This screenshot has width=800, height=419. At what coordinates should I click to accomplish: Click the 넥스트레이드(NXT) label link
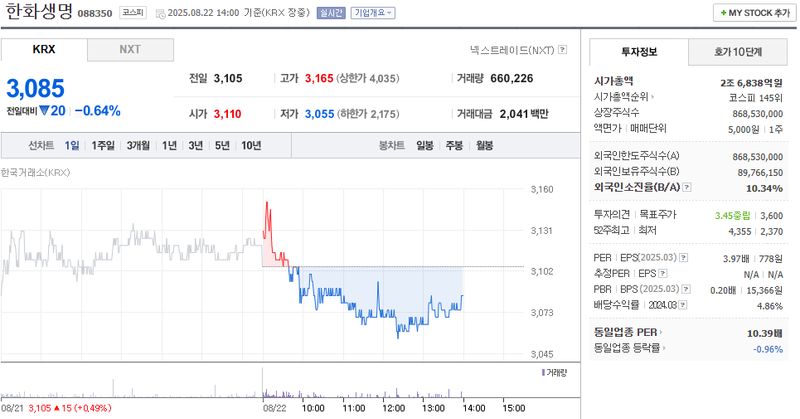click(512, 50)
